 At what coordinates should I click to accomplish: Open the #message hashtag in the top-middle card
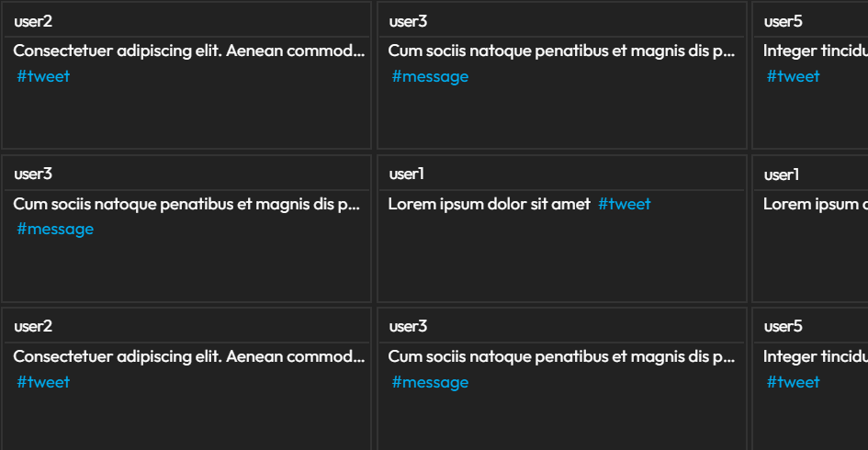[x=430, y=76]
